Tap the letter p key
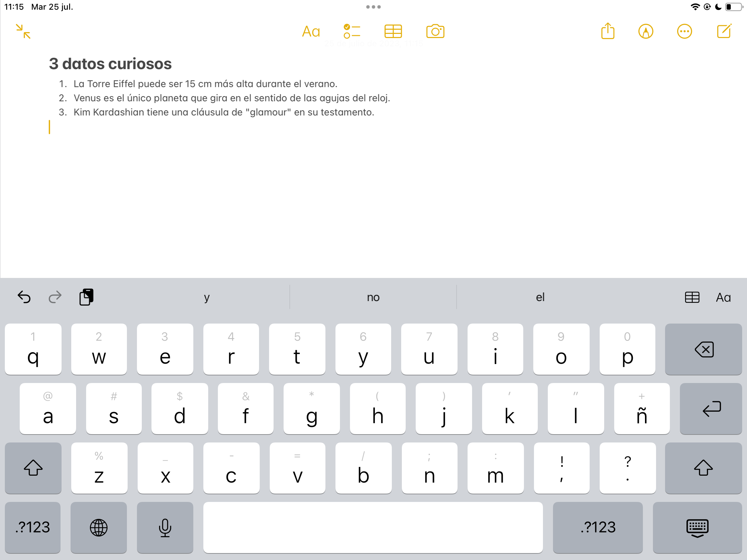Screen dimensions: 747x560 (627, 349)
